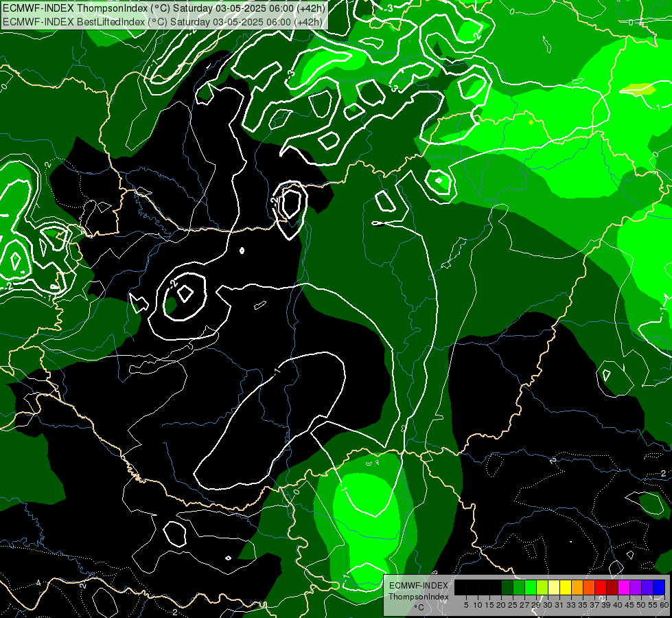Click the medium green 25–27 legend swatch
The image size is (672, 618).
[519, 587]
